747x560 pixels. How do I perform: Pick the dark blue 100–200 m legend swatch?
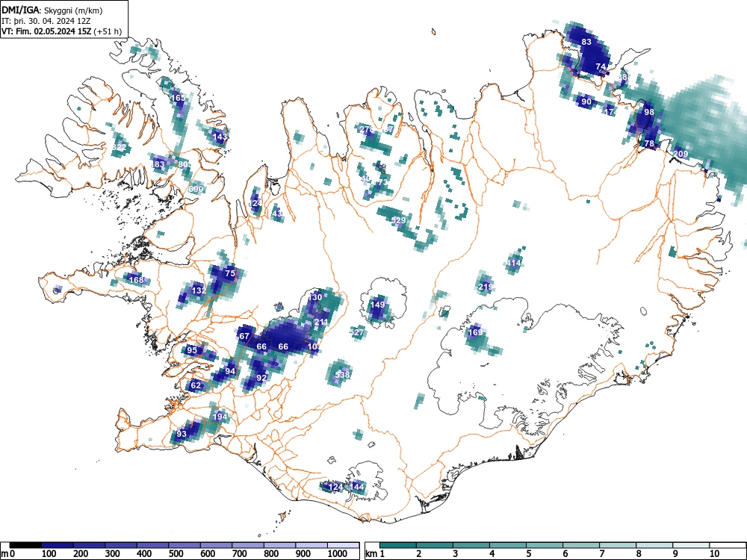58,545
